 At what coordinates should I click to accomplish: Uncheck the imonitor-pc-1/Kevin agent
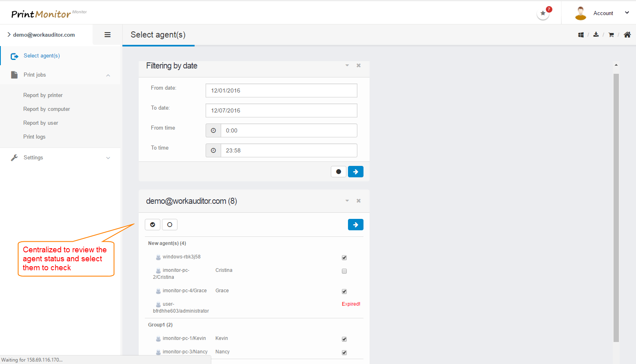pyautogui.click(x=344, y=339)
